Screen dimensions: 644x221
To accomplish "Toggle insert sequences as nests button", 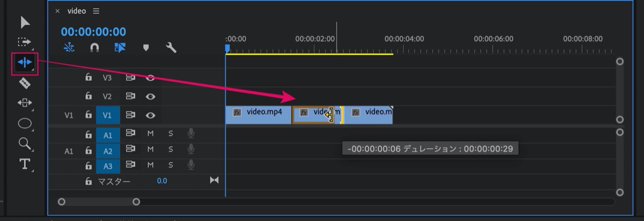I will coord(69,47).
